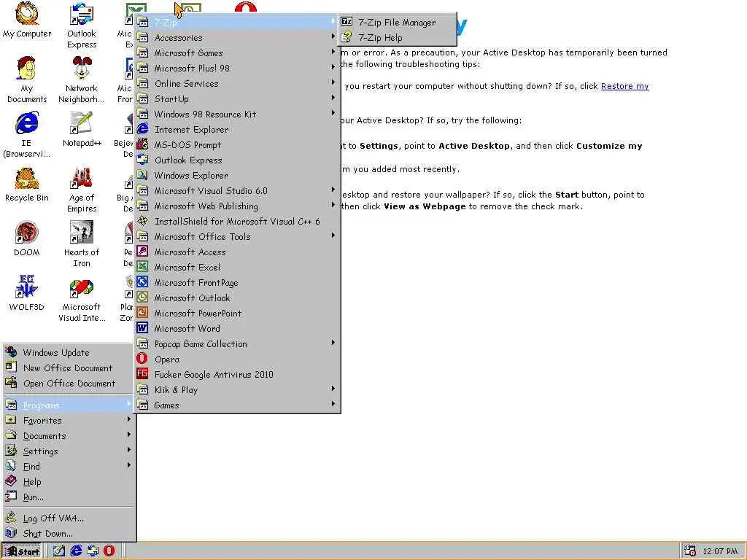
Task: Expand the Online Services submenu
Action: point(237,83)
